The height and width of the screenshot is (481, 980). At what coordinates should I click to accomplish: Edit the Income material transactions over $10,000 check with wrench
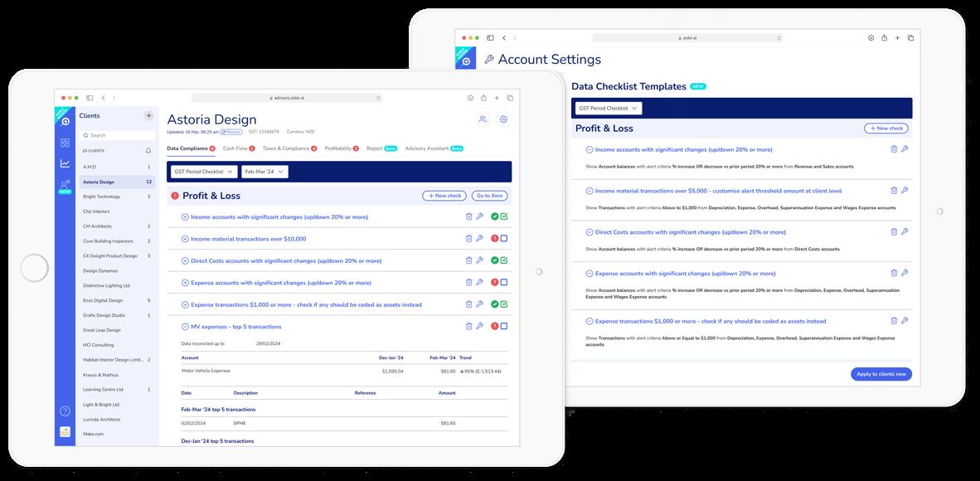[x=479, y=238]
